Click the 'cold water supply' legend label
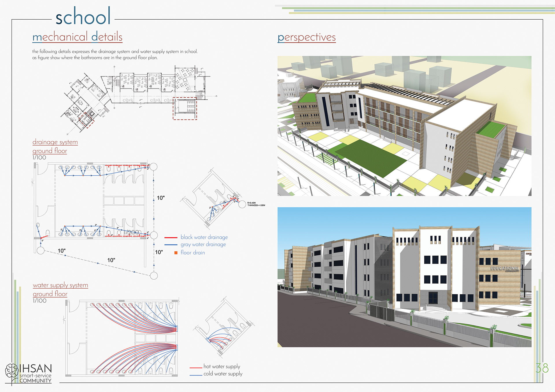Viewport: 555px width, 392px height. point(223,374)
